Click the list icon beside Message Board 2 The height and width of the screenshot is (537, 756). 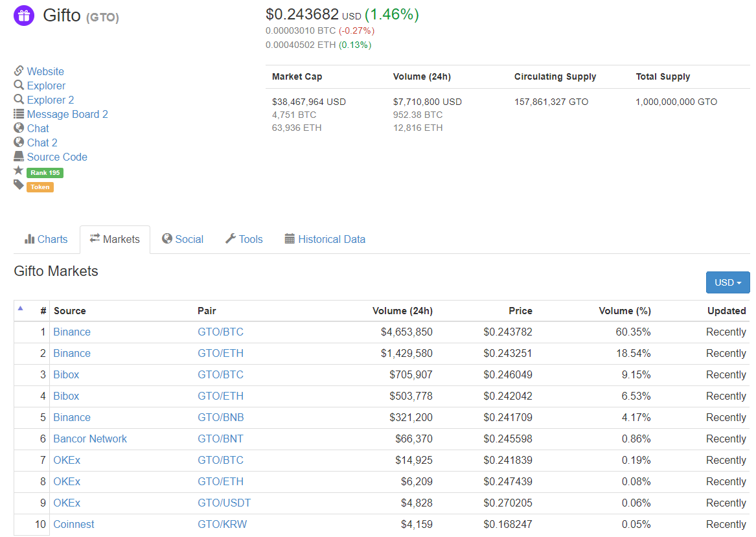click(x=19, y=114)
